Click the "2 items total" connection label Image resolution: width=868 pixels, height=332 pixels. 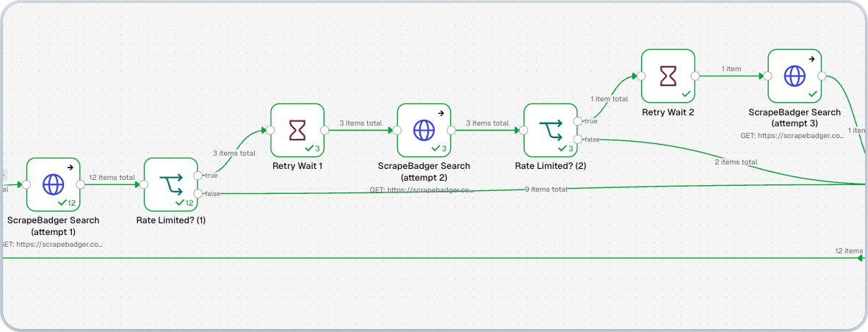click(x=736, y=162)
